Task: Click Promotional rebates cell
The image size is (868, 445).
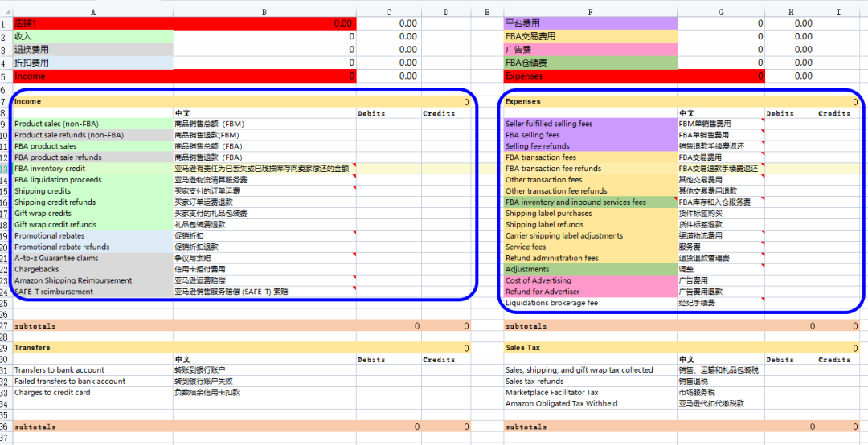Action: [x=93, y=236]
